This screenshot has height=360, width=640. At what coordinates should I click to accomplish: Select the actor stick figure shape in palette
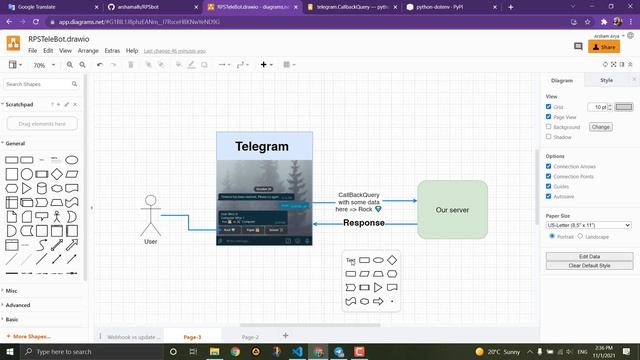point(57,217)
